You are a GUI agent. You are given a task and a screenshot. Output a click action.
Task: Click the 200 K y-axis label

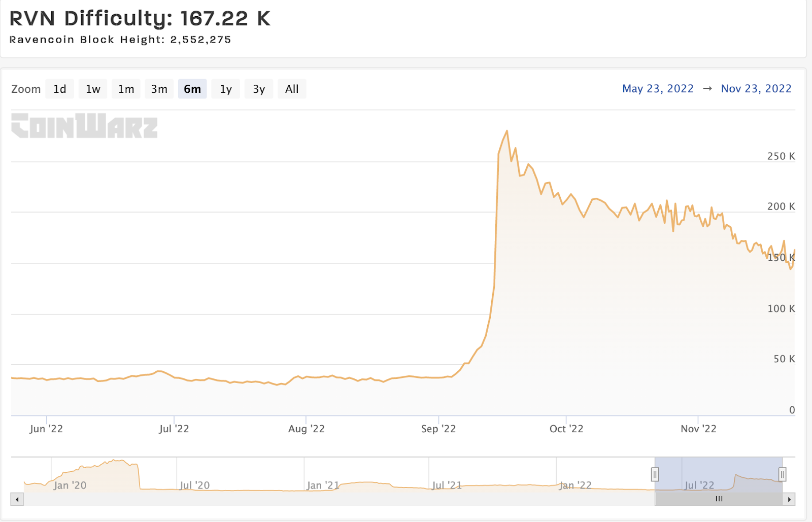(x=781, y=206)
